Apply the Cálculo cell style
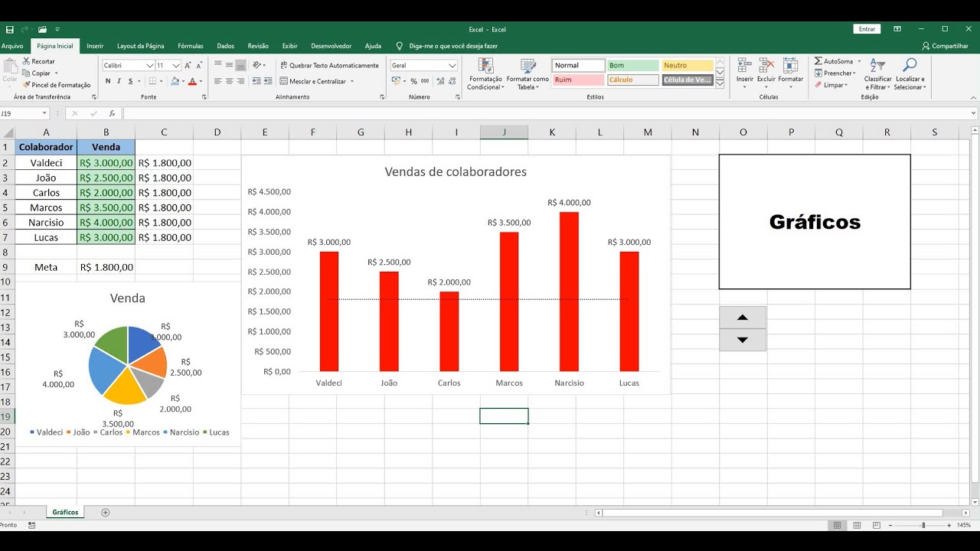 tap(632, 80)
